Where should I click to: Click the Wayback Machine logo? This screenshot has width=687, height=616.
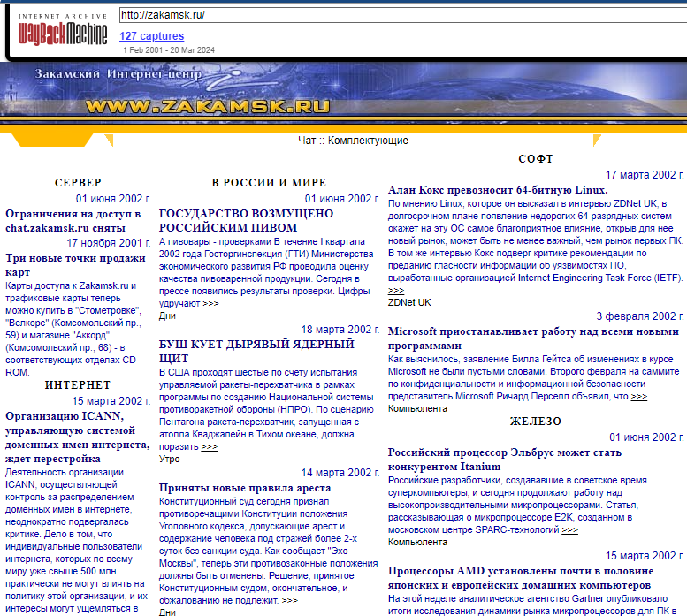coord(63,30)
